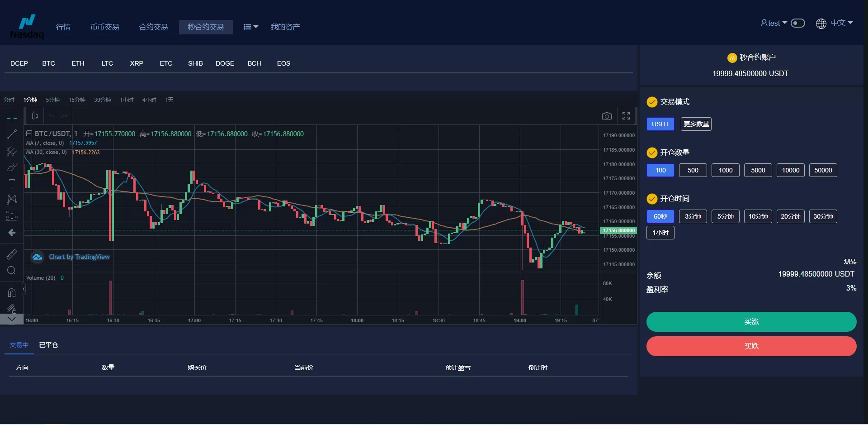Open the 合约交易 navigation item
868x425 pixels.
point(153,27)
